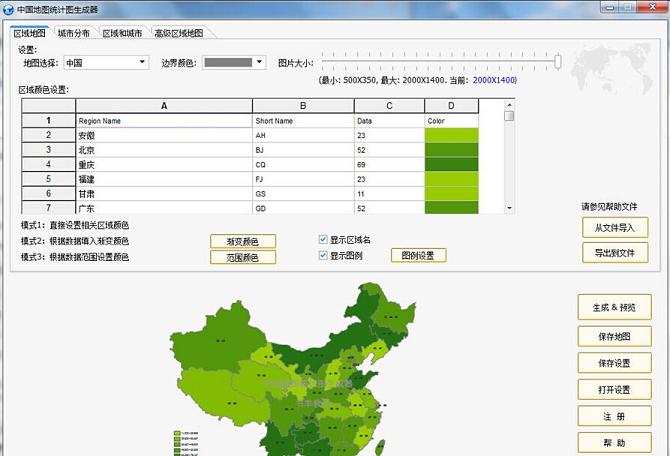Viewport: 670px width, 456px height.
Task: Toggle the 显示区域名 checkbox
Action: 323,240
